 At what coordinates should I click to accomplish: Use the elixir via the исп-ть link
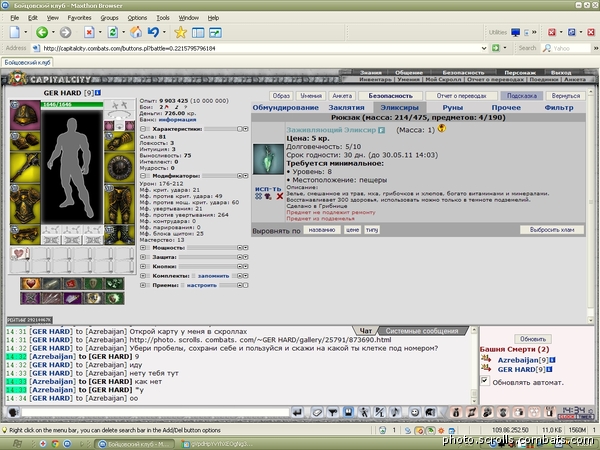(268, 189)
